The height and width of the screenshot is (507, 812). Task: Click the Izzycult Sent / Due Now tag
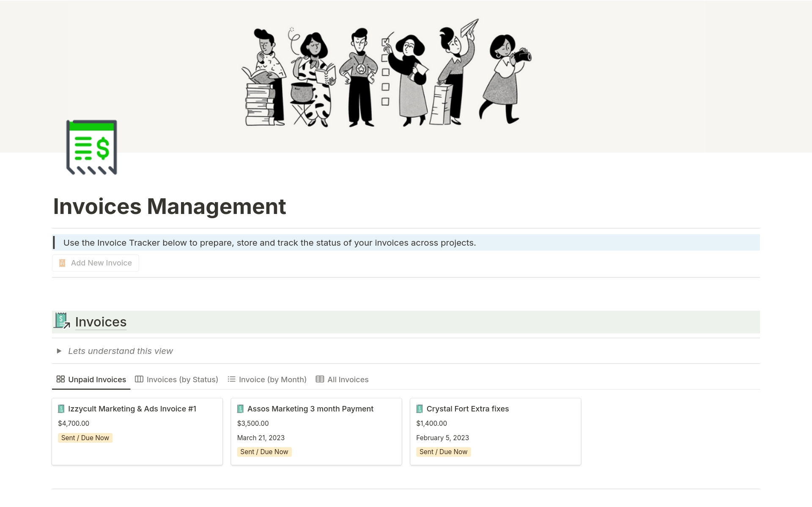(85, 438)
